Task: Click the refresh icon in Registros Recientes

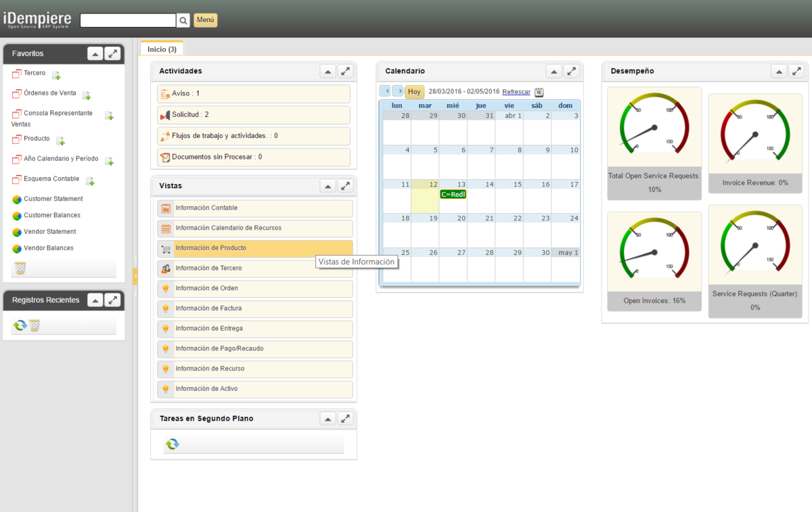Action: pos(20,325)
